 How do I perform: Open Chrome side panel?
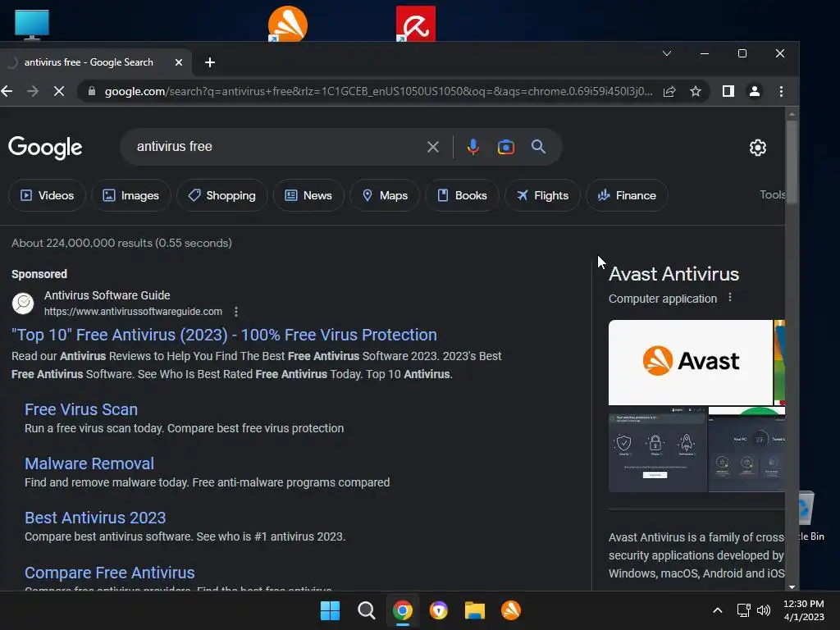pos(728,91)
